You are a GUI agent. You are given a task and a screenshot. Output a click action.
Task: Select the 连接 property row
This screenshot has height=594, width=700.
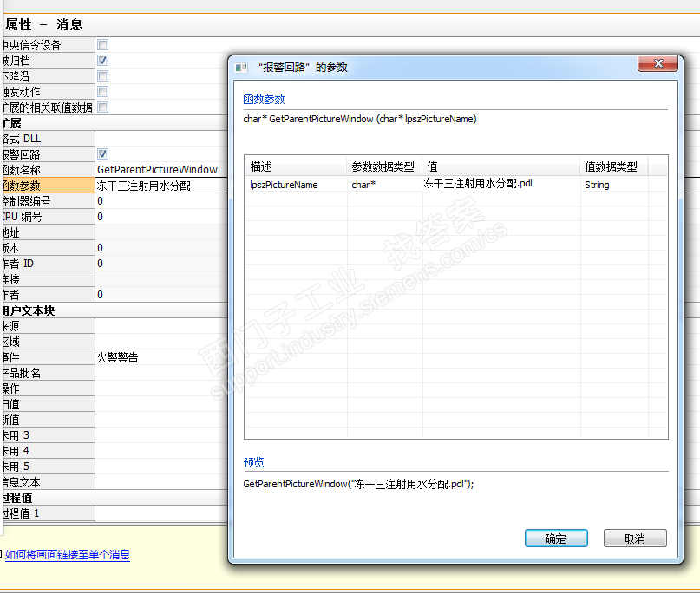tap(48, 279)
